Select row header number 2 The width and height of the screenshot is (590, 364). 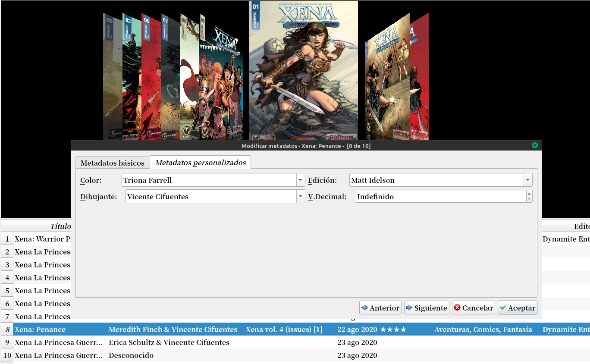[x=7, y=252]
